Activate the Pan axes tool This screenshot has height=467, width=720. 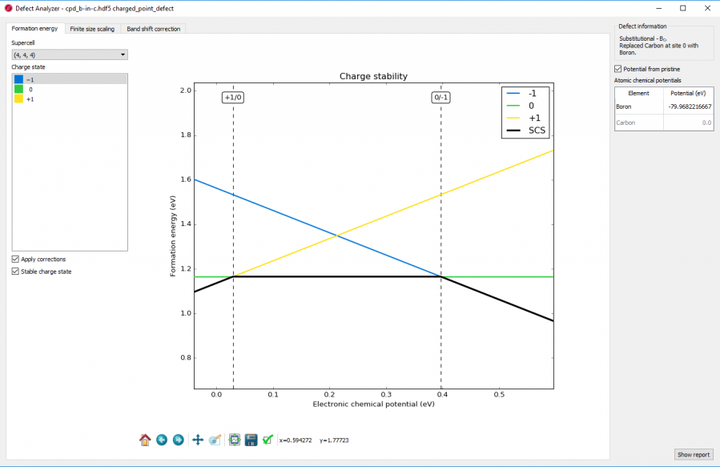click(198, 440)
